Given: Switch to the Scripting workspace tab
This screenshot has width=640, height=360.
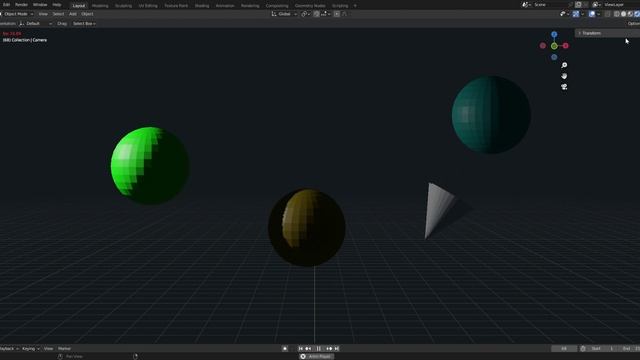Looking at the screenshot, I should pyautogui.click(x=340, y=6).
